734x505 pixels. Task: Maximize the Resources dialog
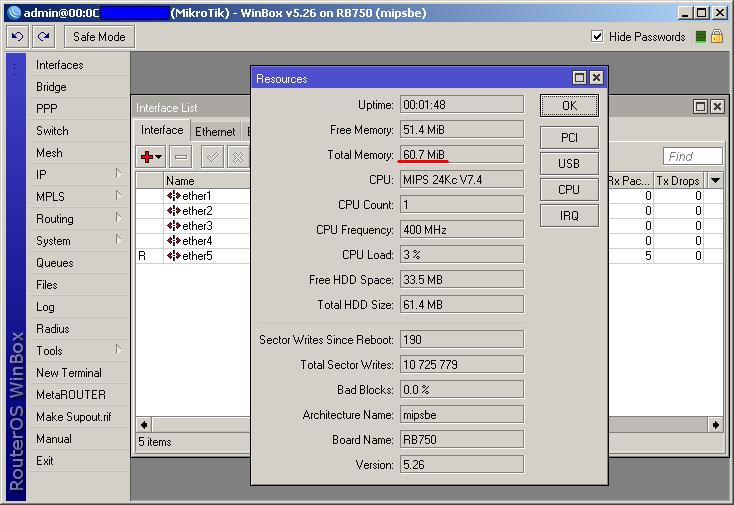[579, 78]
